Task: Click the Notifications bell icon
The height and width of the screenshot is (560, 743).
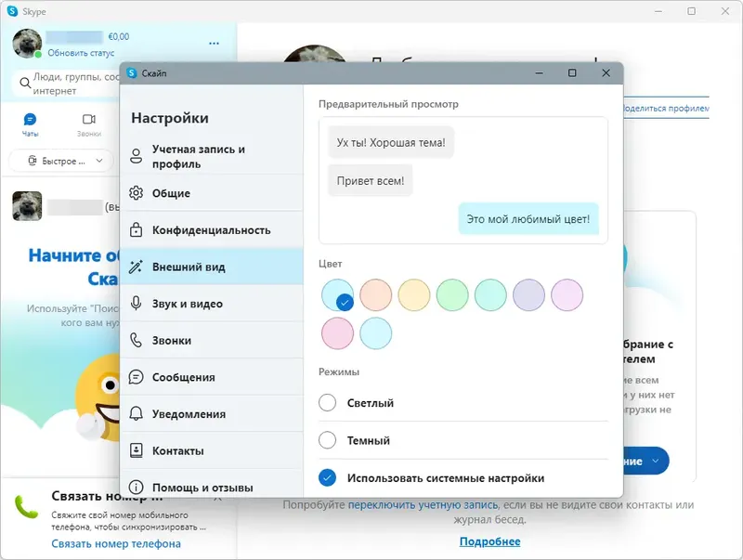Action: click(x=136, y=413)
